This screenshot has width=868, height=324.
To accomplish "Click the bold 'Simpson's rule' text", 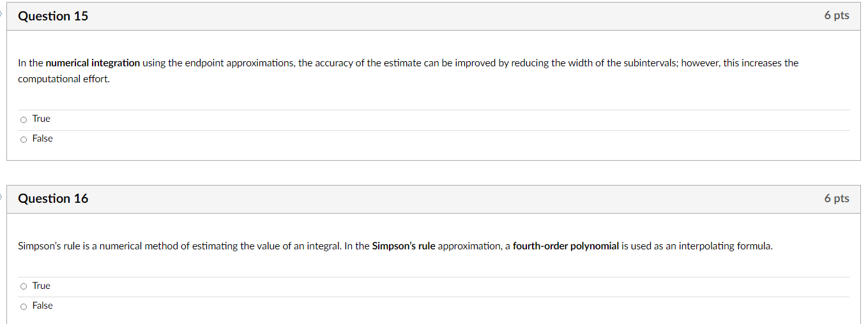I will (403, 246).
